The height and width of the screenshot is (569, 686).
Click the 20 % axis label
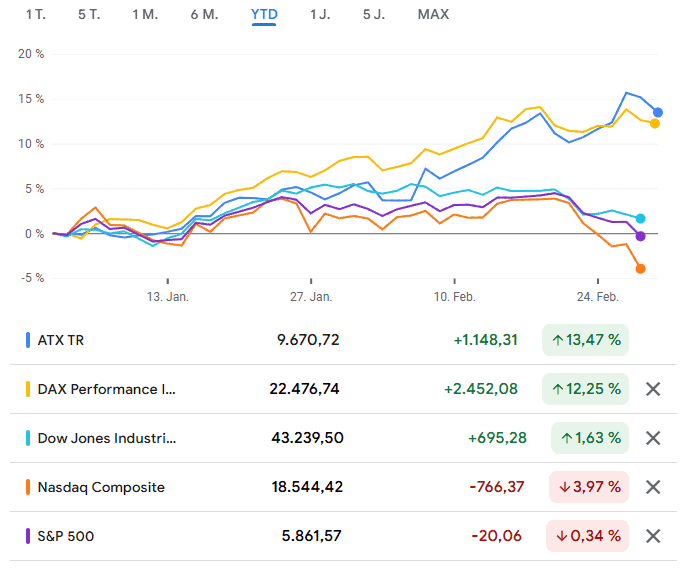(x=31, y=54)
